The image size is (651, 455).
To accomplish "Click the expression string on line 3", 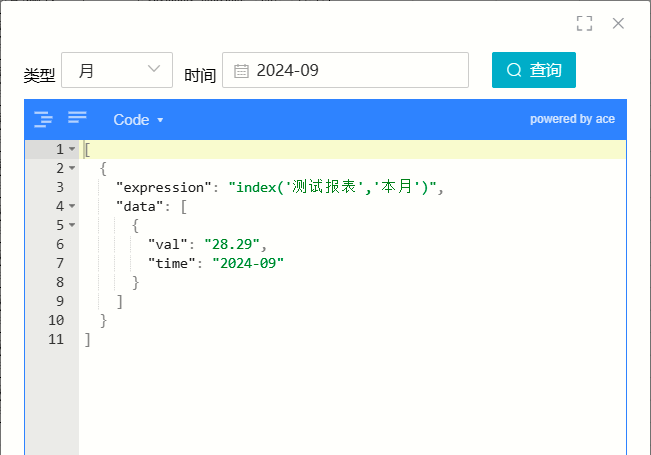I will (333, 187).
